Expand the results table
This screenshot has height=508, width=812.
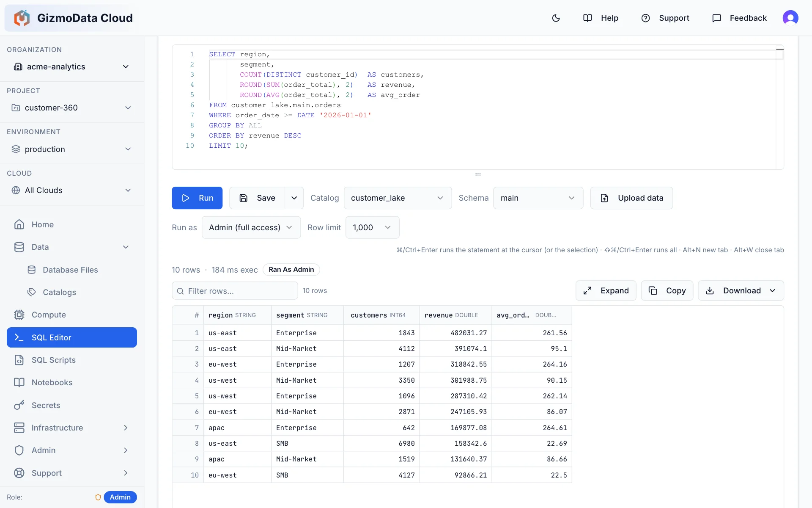coord(606,290)
